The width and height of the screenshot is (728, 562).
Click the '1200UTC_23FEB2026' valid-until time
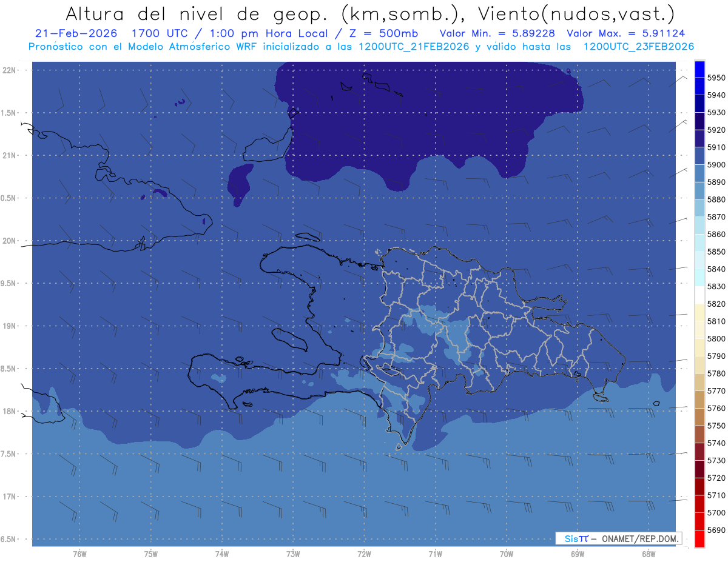click(639, 47)
